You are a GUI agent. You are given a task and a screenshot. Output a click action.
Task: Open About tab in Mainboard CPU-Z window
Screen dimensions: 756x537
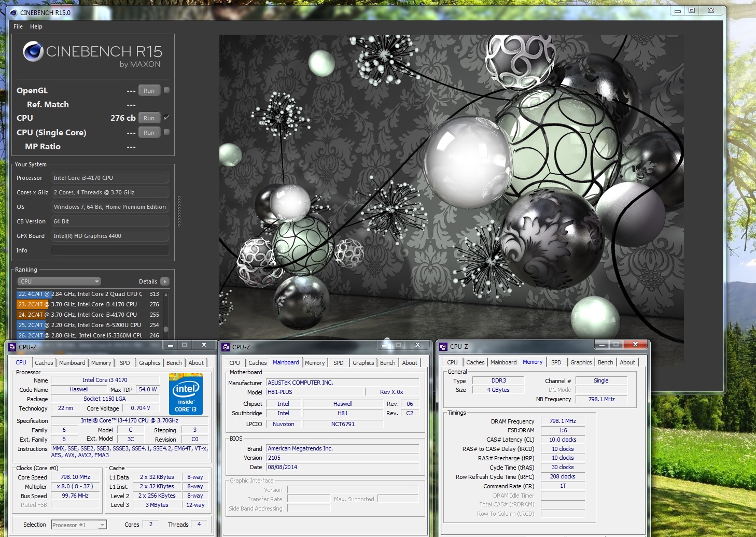click(x=410, y=363)
